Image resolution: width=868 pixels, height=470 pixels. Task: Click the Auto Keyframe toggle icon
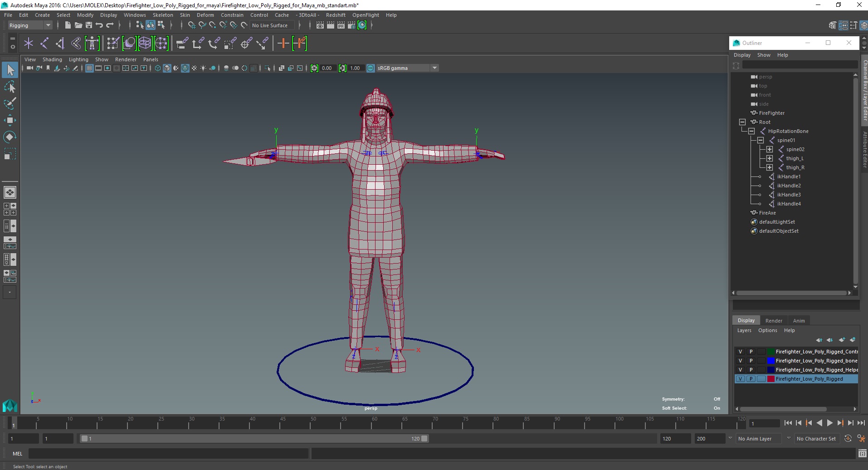click(x=848, y=439)
